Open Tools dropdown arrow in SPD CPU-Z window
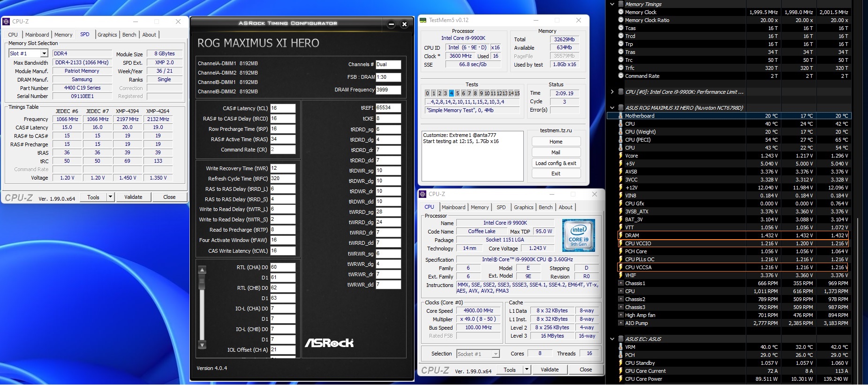Viewport: 868px width, 385px height. click(x=110, y=197)
